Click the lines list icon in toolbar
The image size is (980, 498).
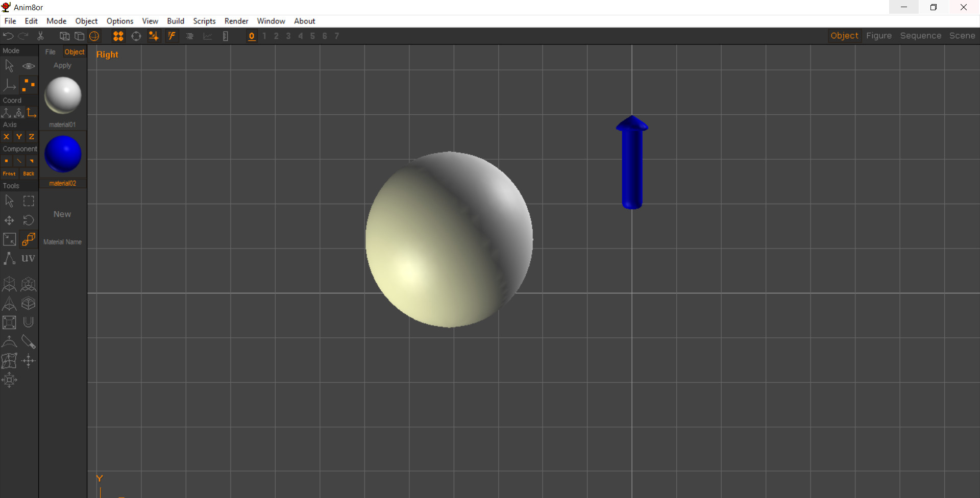click(x=190, y=36)
